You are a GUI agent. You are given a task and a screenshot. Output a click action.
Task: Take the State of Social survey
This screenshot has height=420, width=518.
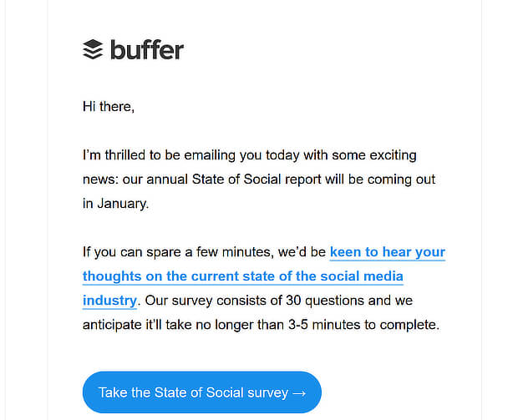[202, 392]
